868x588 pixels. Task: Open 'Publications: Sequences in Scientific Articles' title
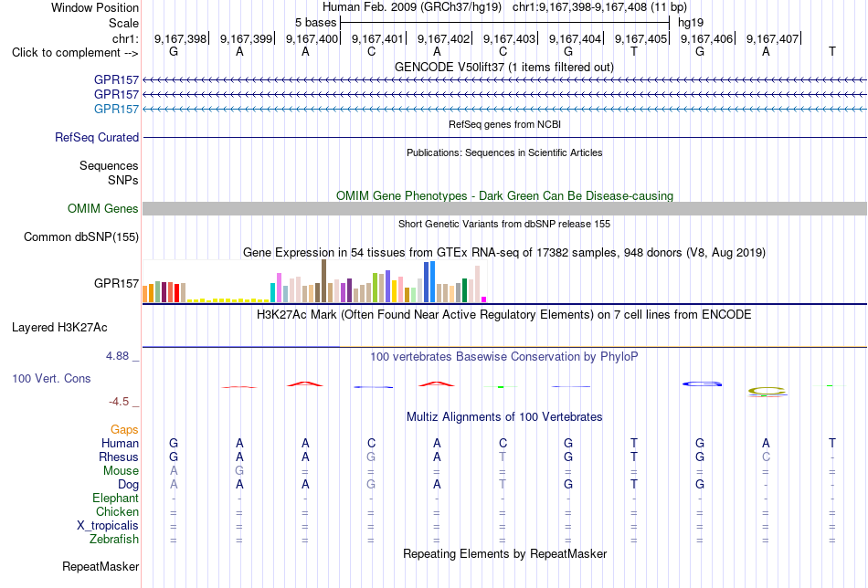click(x=504, y=152)
